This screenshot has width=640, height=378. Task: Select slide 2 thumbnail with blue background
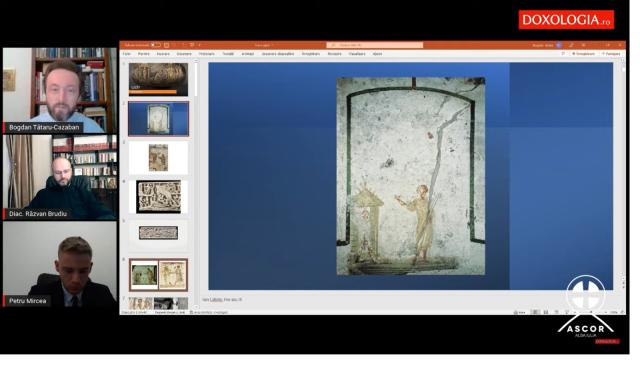(158, 119)
